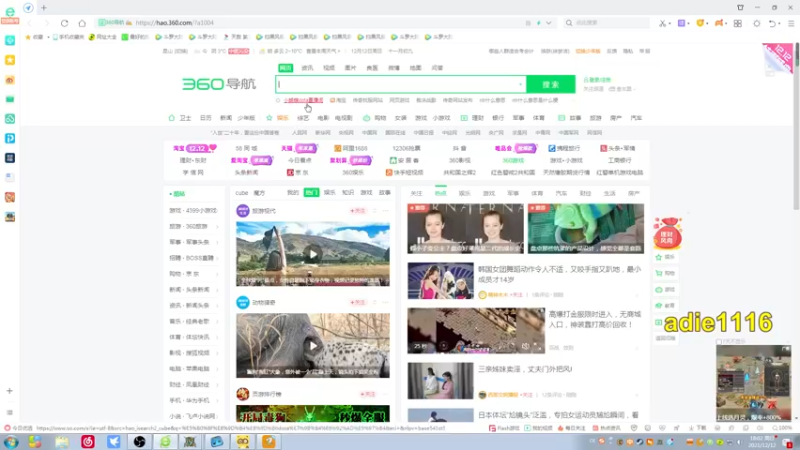Open the address bar dropdown arrow

(x=548, y=23)
